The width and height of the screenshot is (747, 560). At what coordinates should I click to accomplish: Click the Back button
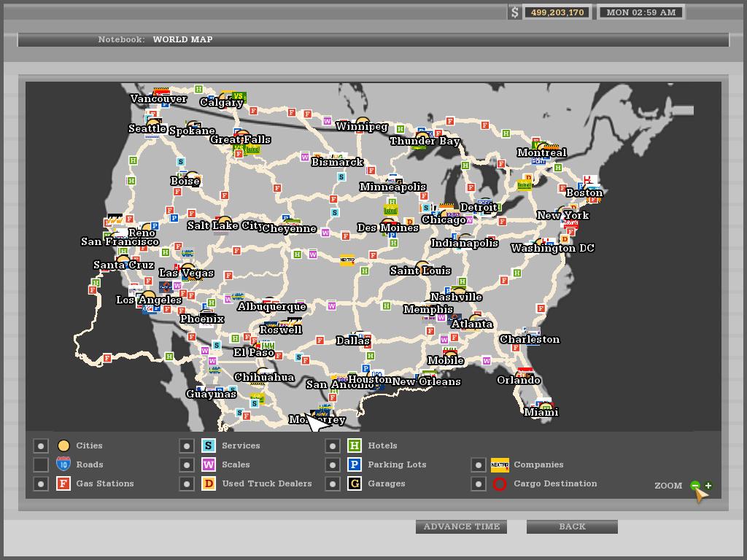tap(572, 526)
